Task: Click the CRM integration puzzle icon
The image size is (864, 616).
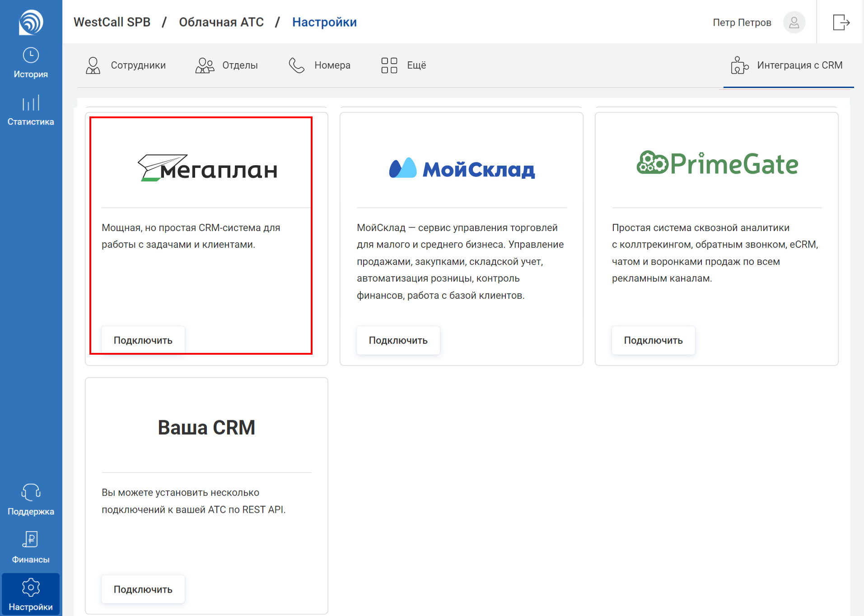Action: pyautogui.click(x=739, y=65)
